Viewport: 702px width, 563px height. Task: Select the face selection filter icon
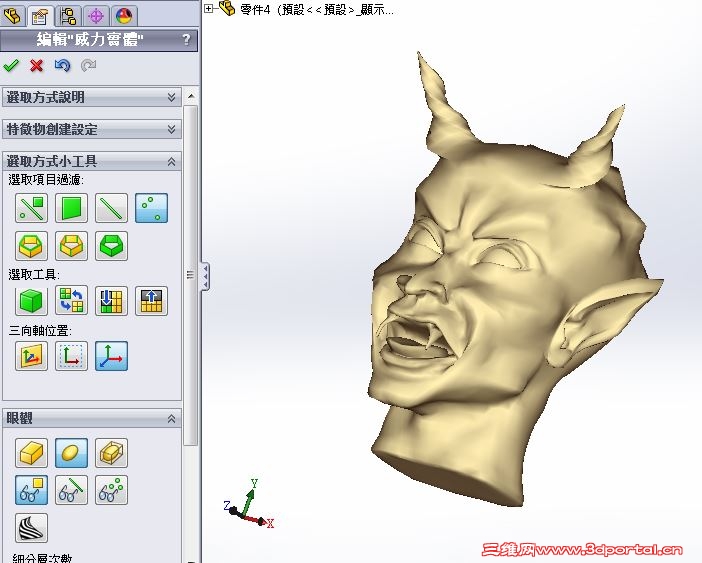tap(71, 208)
